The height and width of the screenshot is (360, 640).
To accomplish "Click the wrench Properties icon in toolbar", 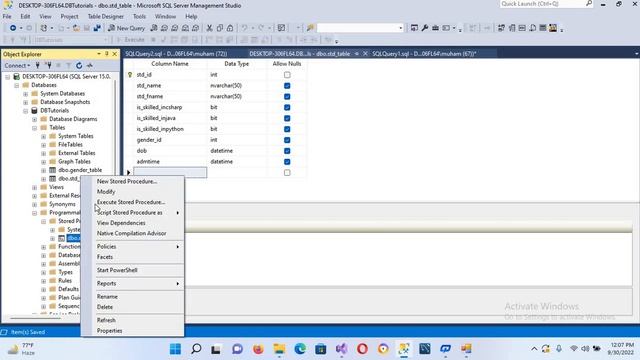I will (425, 28).
